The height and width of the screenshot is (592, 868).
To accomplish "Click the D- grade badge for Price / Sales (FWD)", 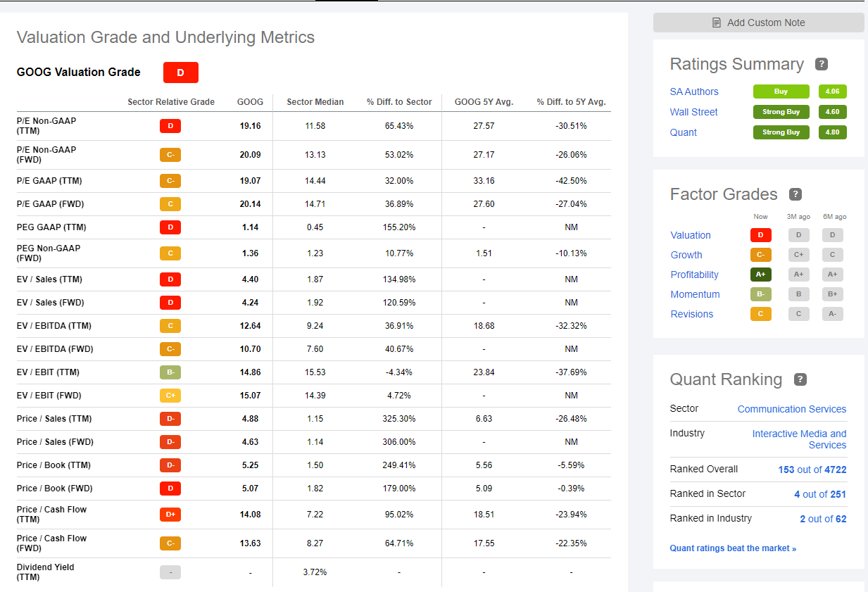I will click(x=170, y=442).
